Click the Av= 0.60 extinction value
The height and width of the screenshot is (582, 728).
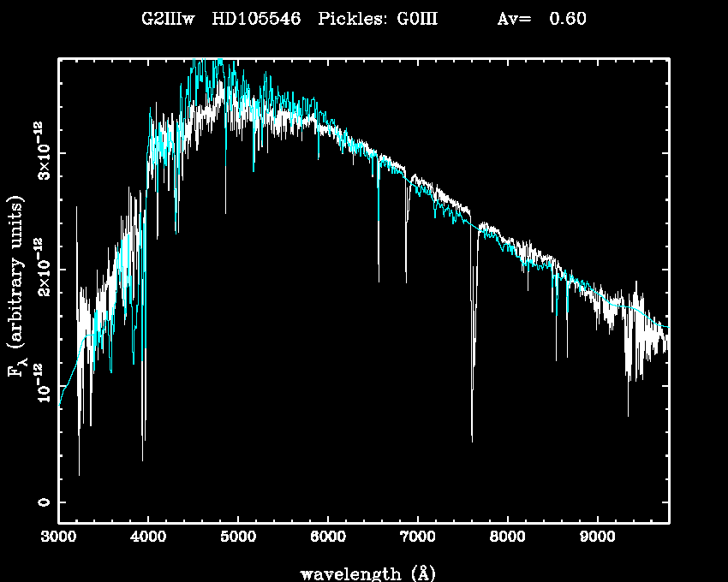(x=541, y=19)
